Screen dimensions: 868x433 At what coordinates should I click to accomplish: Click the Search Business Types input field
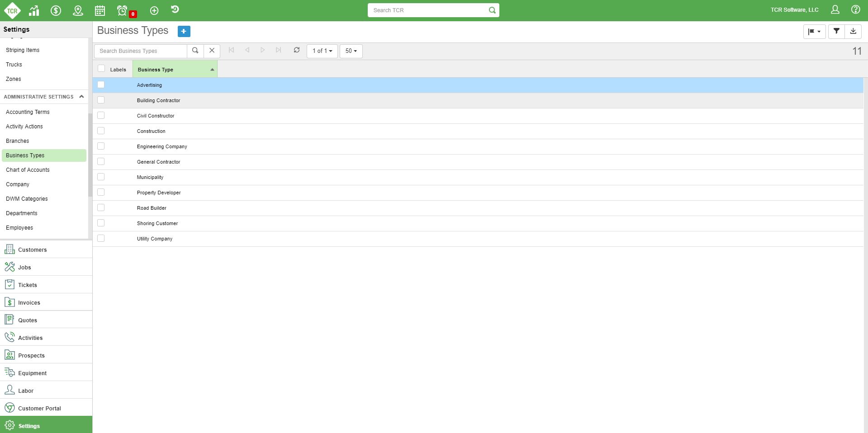(141, 51)
